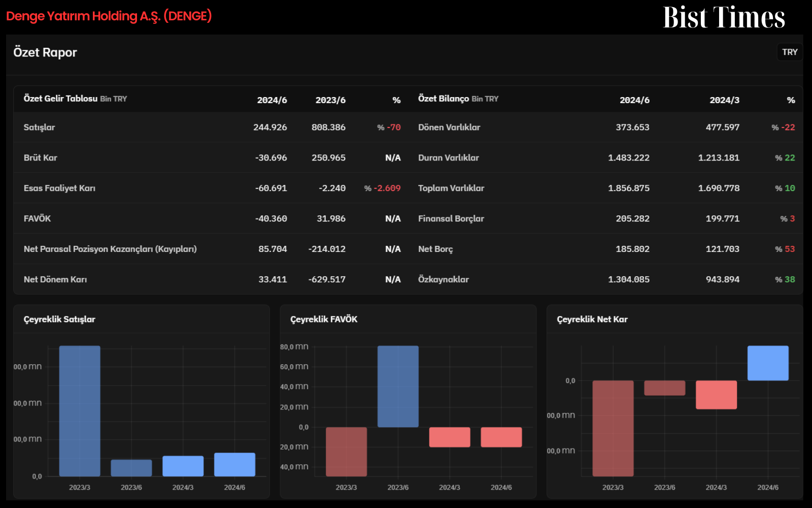Click the 2023/3 bar in Çeyreklik FAVÖK chart
The width and height of the screenshot is (812, 508).
[346, 452]
